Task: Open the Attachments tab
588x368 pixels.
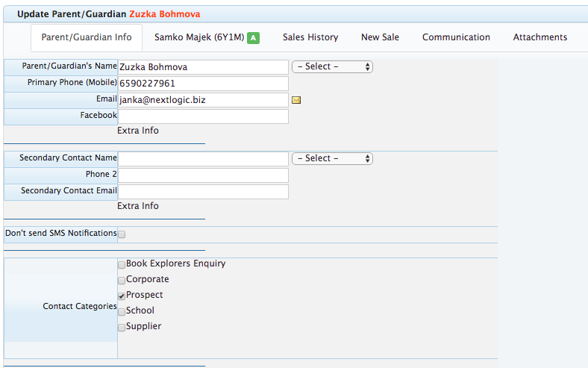Action: 540,37
